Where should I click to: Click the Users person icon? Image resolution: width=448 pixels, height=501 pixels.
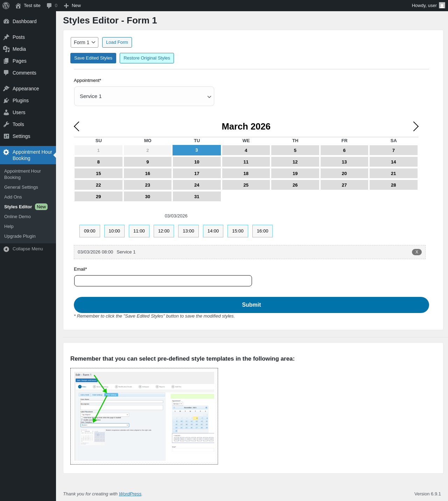[x=6, y=112]
